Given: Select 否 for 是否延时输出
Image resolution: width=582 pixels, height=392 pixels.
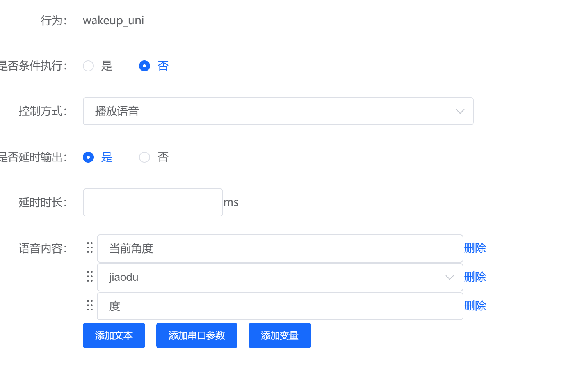Looking at the screenshot, I should (x=144, y=157).
